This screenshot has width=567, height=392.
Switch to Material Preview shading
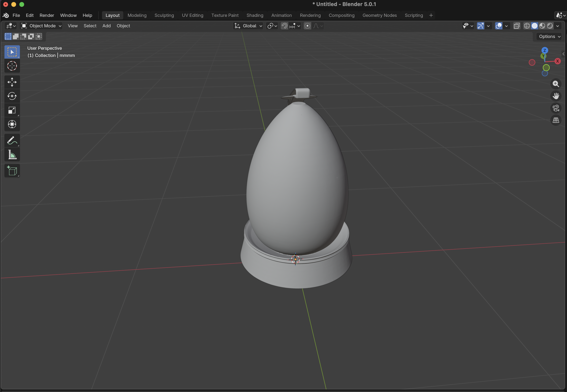point(542,26)
